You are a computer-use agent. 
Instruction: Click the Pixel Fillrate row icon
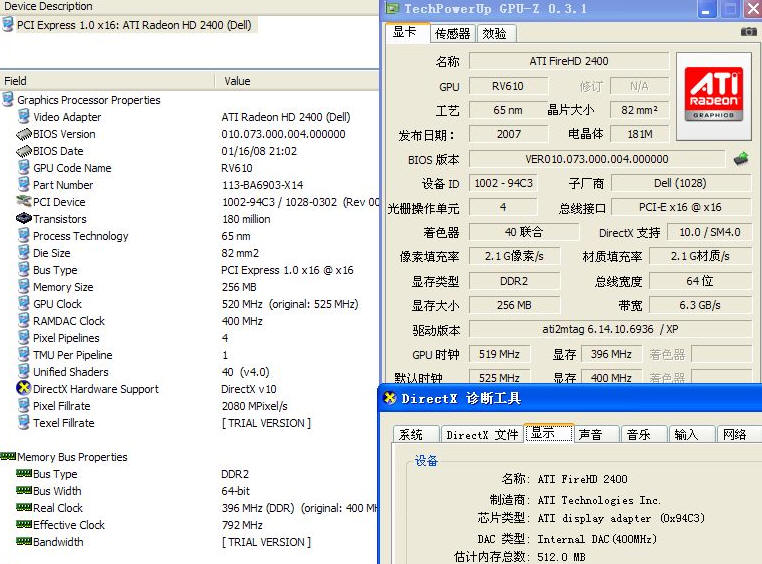(23, 405)
